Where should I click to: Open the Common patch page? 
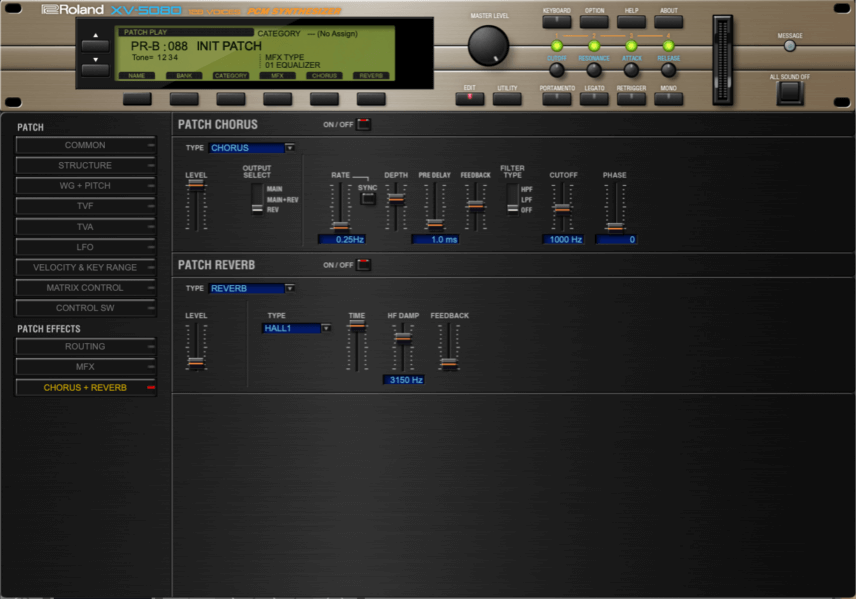(85, 145)
